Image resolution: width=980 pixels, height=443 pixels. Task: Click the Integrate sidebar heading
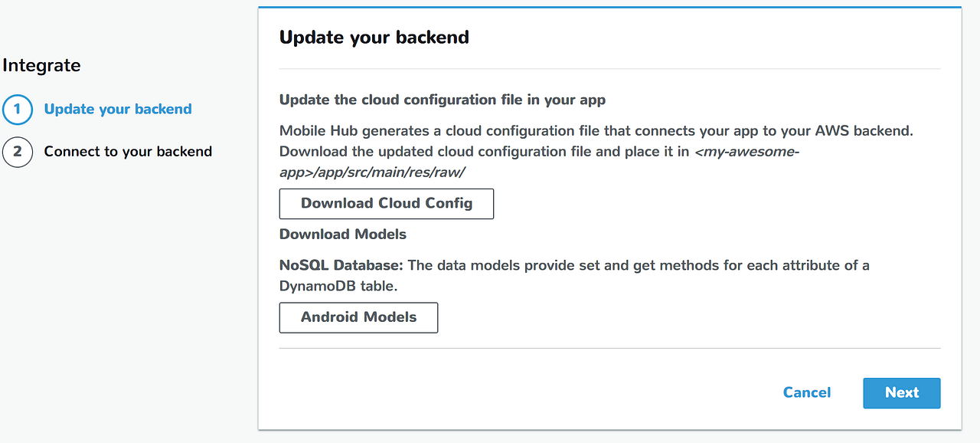(41, 65)
